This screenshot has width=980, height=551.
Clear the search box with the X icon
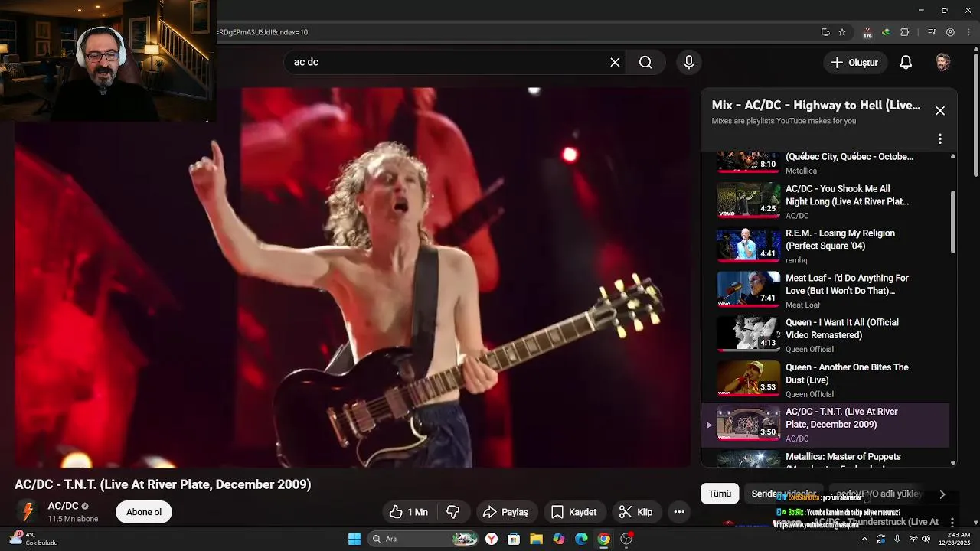tap(615, 62)
